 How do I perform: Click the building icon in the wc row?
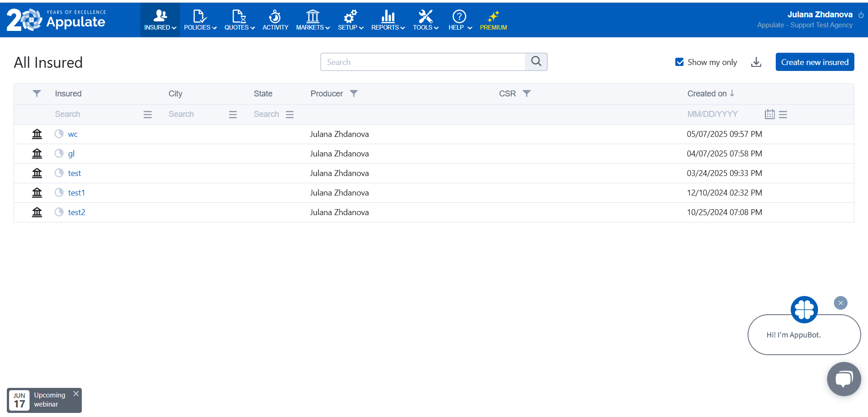tap(37, 134)
